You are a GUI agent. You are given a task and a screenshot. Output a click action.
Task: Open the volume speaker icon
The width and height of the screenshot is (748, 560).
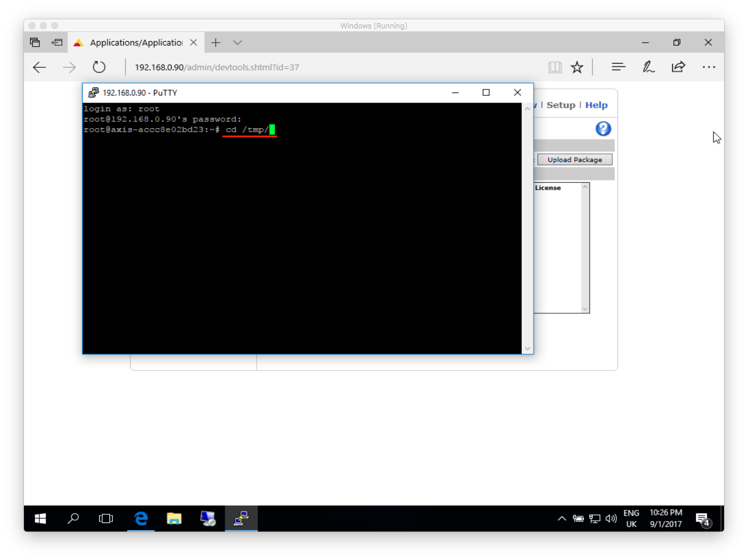pyautogui.click(x=611, y=518)
